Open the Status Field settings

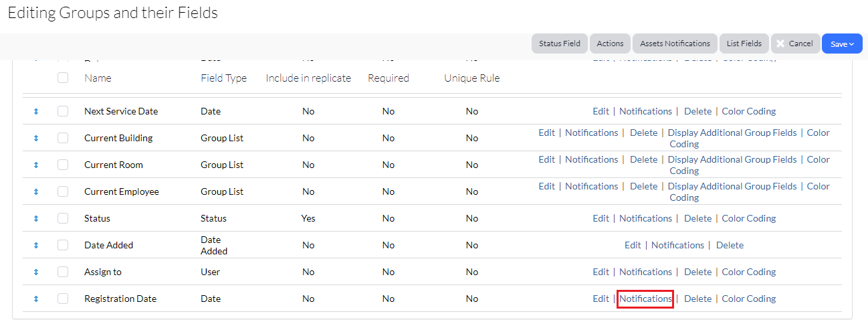point(560,44)
